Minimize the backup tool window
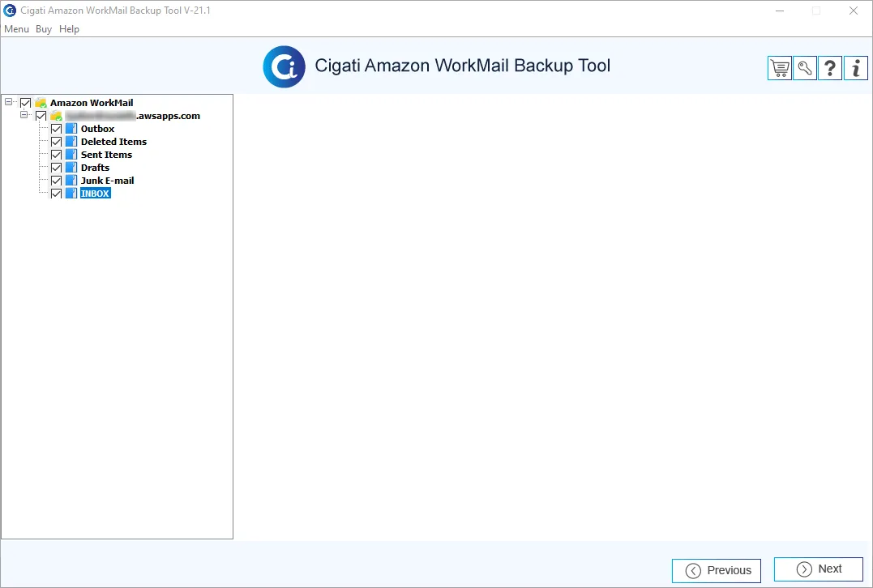 [x=780, y=11]
